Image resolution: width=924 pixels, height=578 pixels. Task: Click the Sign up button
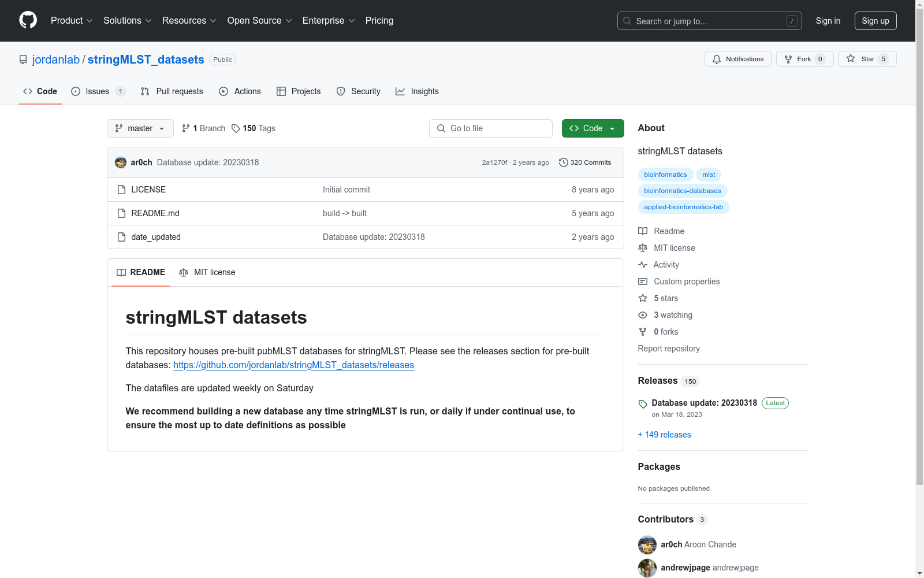coord(875,21)
